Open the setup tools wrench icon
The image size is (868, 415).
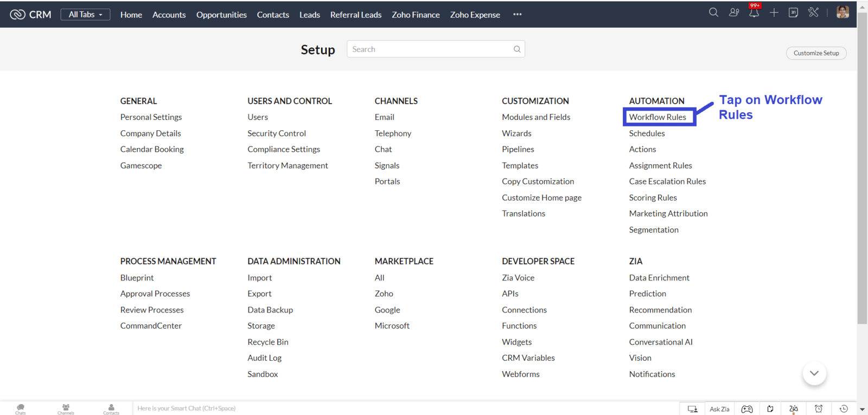813,12
